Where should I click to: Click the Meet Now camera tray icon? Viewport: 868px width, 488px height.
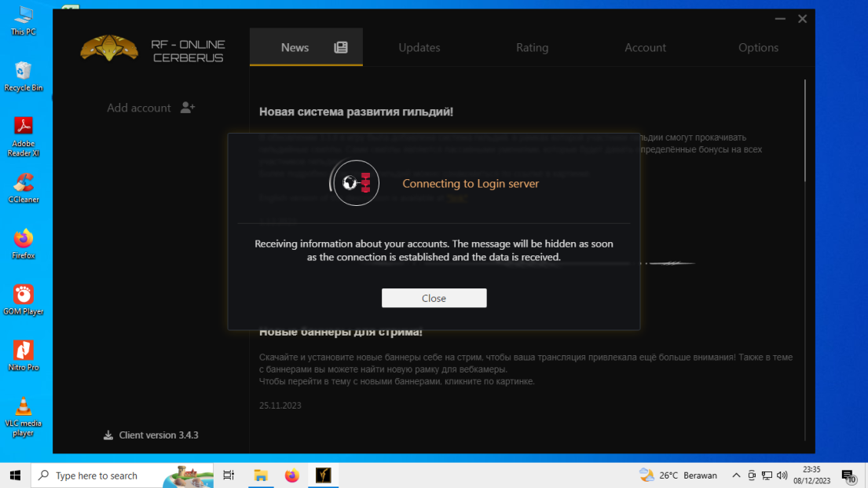pyautogui.click(x=751, y=475)
